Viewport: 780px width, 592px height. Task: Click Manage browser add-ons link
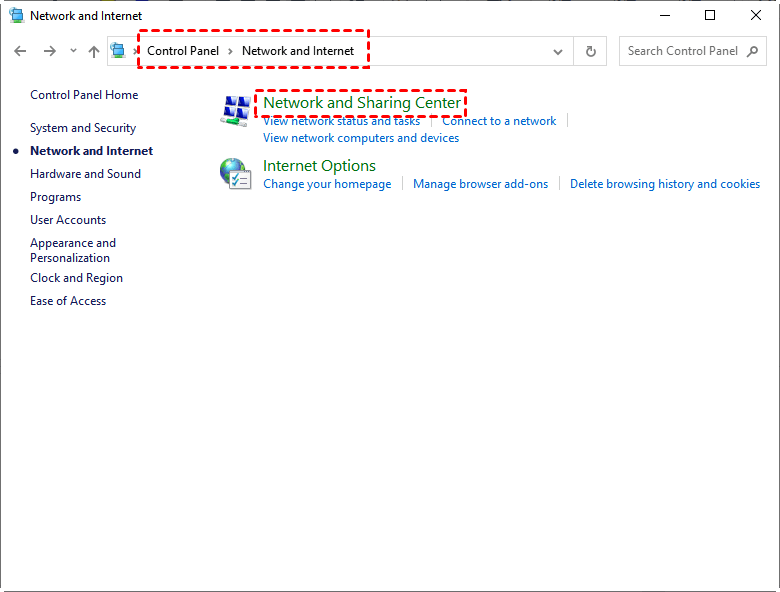480,184
